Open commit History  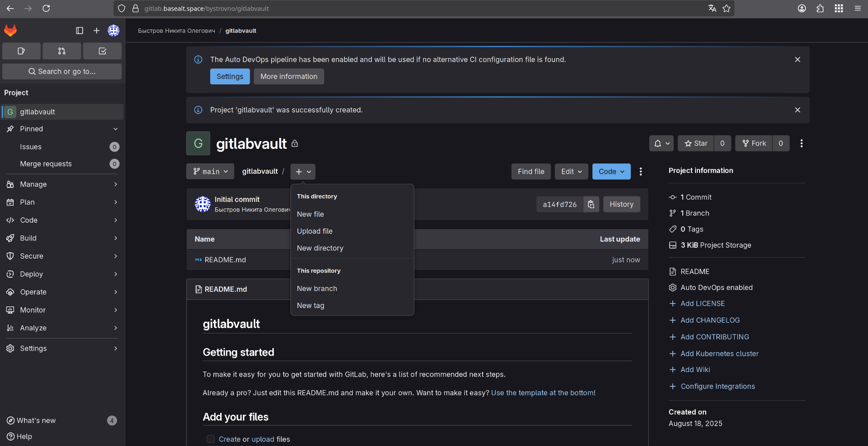coord(621,204)
